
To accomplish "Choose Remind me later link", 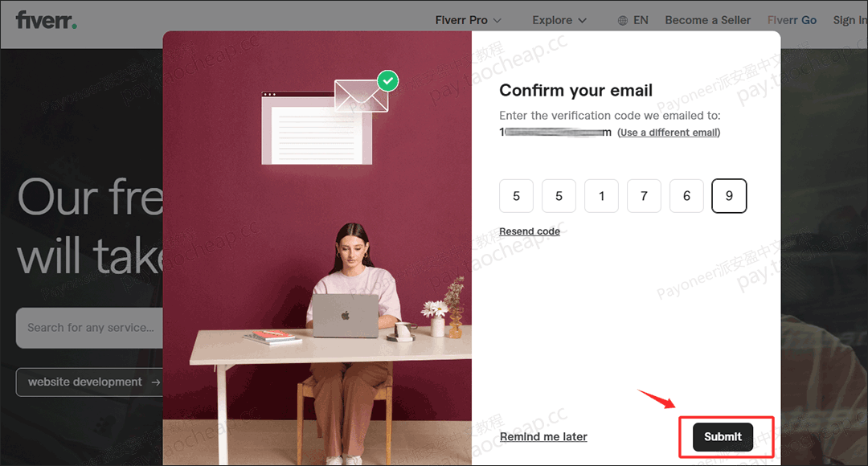I will tap(543, 436).
